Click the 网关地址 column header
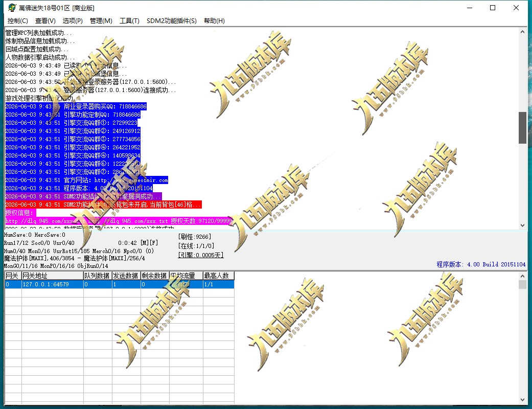 53,276
